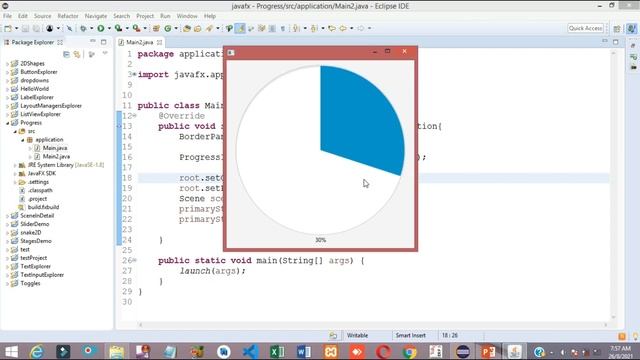Minimize the Package Explorer panel
Viewport: 640px width, 360px height.
tap(93, 42)
